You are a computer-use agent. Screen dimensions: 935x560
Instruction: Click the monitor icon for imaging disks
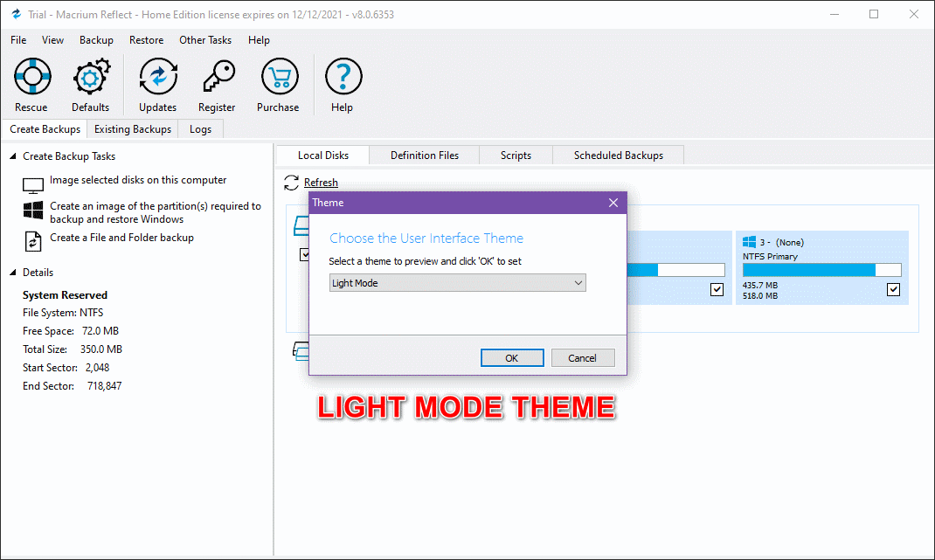pos(33,185)
